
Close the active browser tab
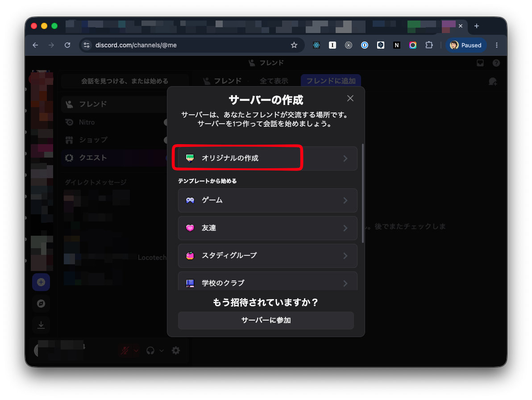pyautogui.click(x=461, y=26)
